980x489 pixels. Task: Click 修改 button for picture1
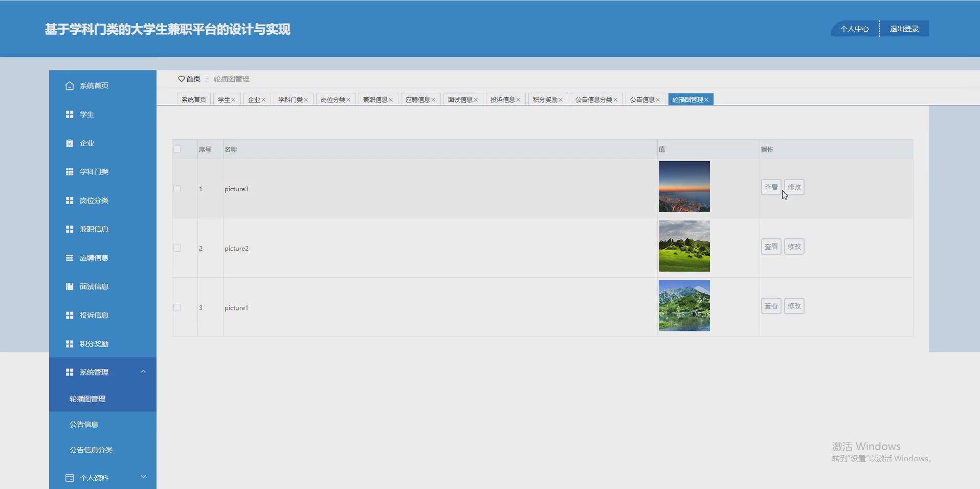[x=794, y=306]
